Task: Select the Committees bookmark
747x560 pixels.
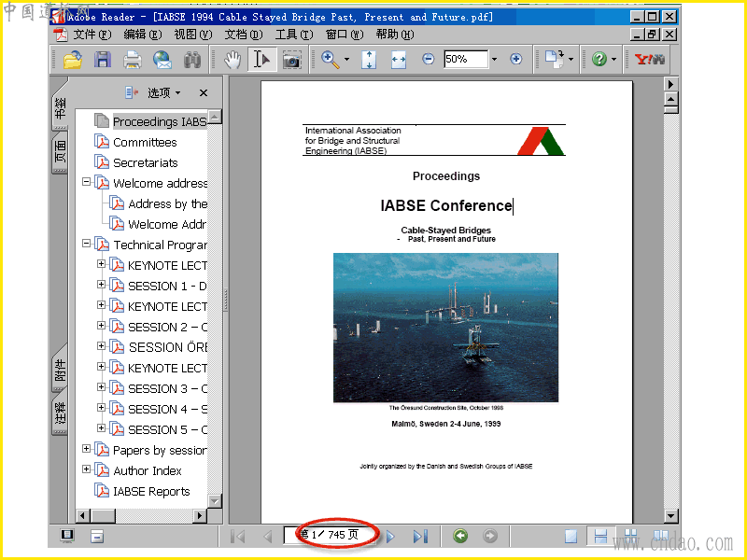Action: [x=145, y=142]
